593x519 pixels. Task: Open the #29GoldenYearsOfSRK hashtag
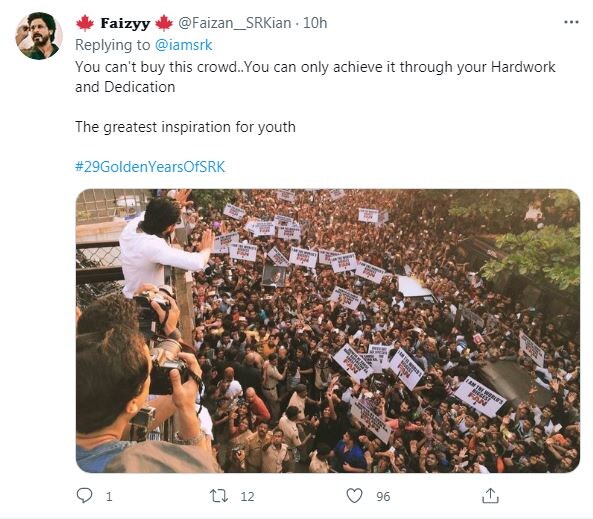click(x=150, y=167)
